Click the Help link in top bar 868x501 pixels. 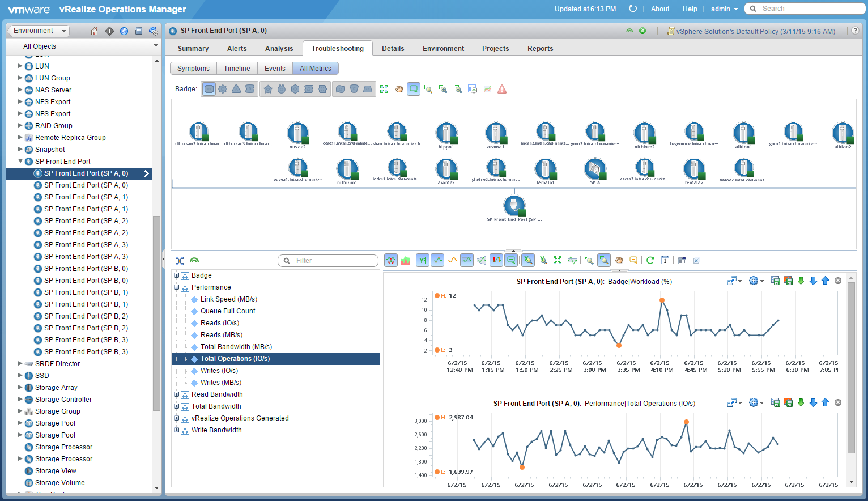coord(690,9)
